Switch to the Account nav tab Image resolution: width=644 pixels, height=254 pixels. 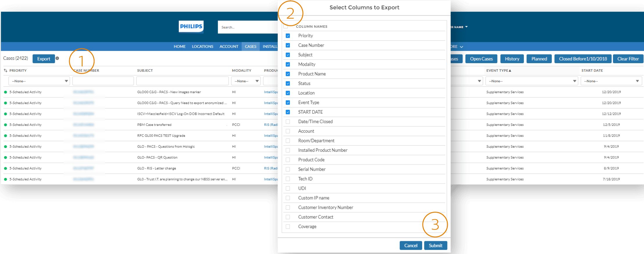[x=229, y=47]
